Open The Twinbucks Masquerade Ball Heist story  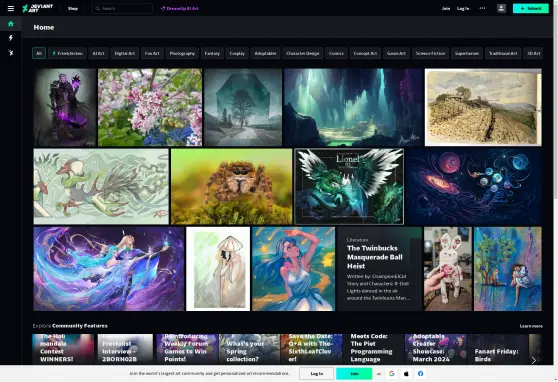[380, 269]
